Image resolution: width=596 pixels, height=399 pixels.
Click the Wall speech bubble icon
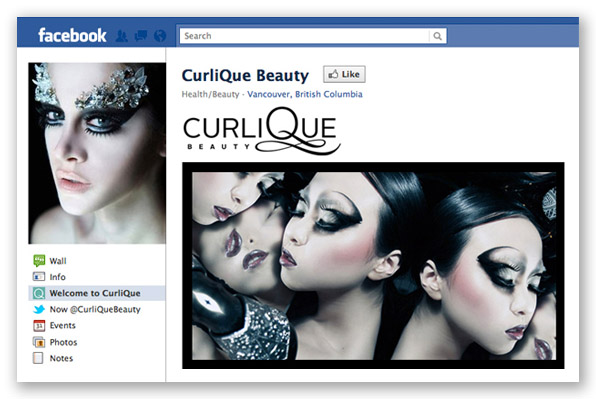(39, 261)
